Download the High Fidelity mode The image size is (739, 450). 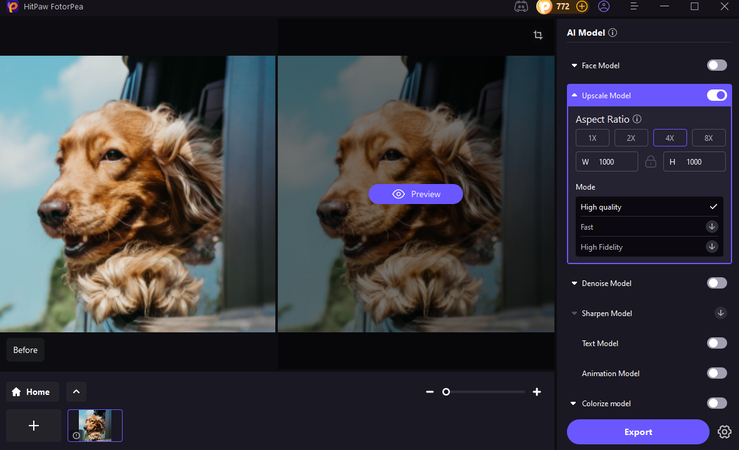(x=712, y=246)
